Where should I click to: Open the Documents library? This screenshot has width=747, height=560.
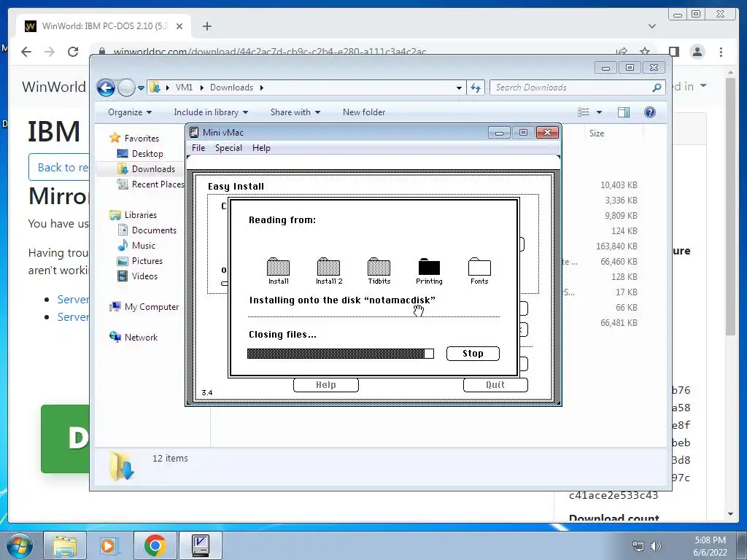[154, 230]
